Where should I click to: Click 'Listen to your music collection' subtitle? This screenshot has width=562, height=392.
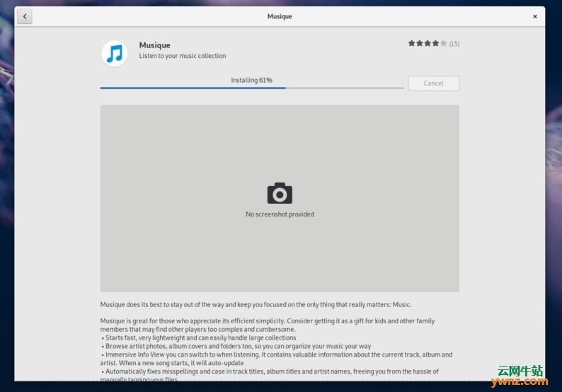183,56
